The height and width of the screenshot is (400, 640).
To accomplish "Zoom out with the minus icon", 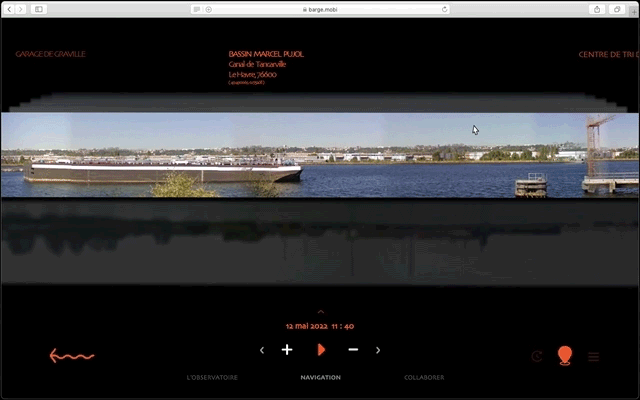I will 353,350.
